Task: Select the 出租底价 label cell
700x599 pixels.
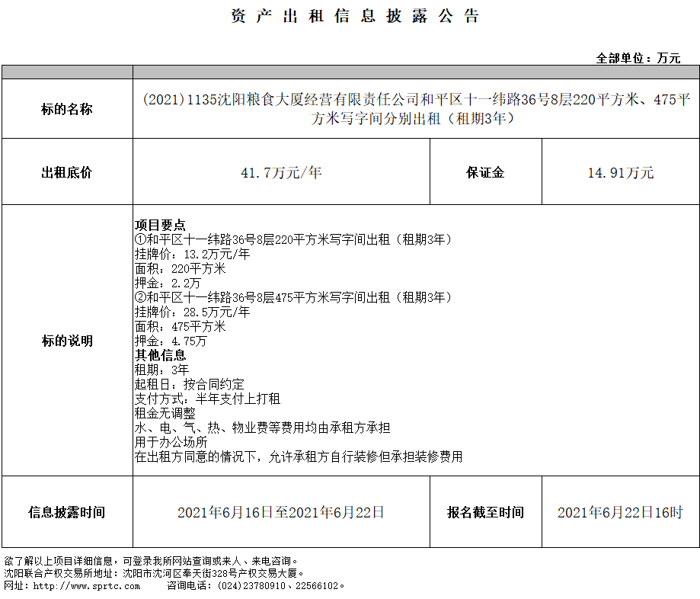Action: tap(67, 172)
